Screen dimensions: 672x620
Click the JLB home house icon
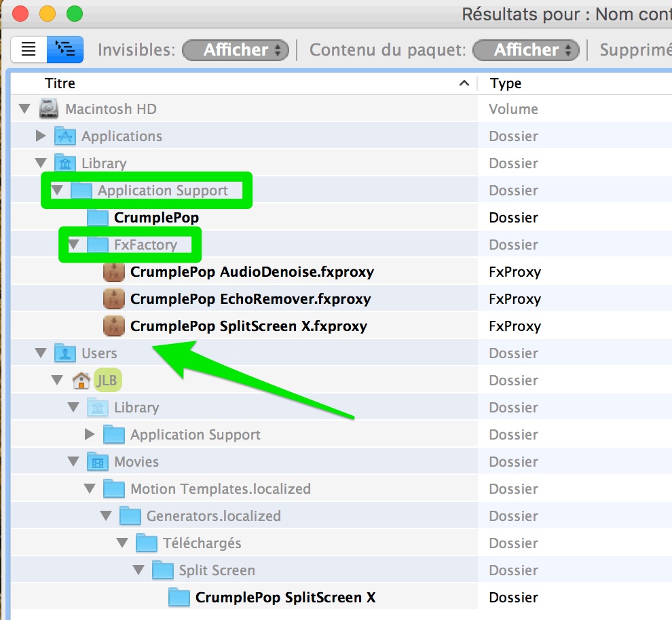[81, 381]
